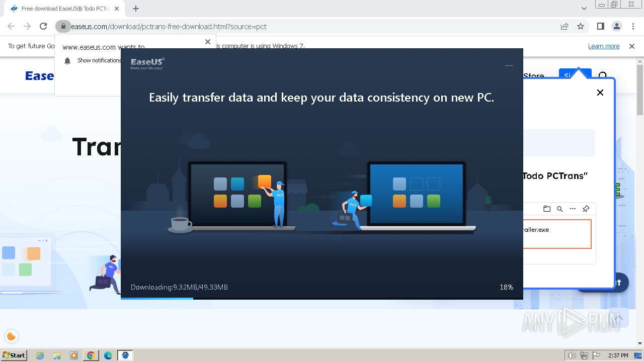Go back in Chrome browser
Viewport: 644px width, 362px height.
pos(11,26)
